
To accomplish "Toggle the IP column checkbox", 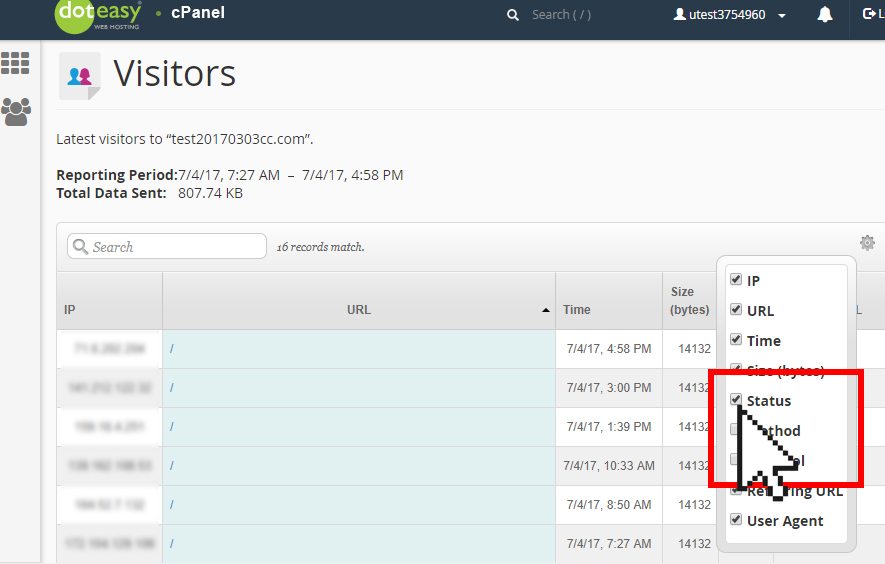I will click(735, 279).
